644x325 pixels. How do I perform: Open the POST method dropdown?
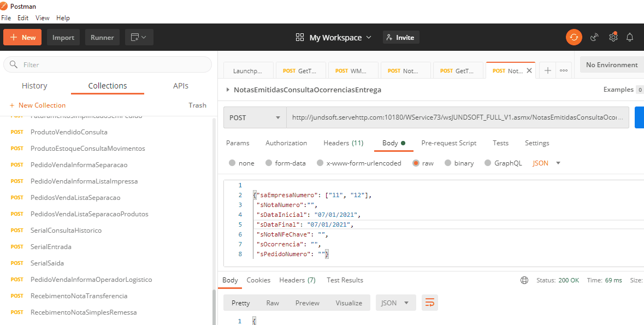click(255, 117)
